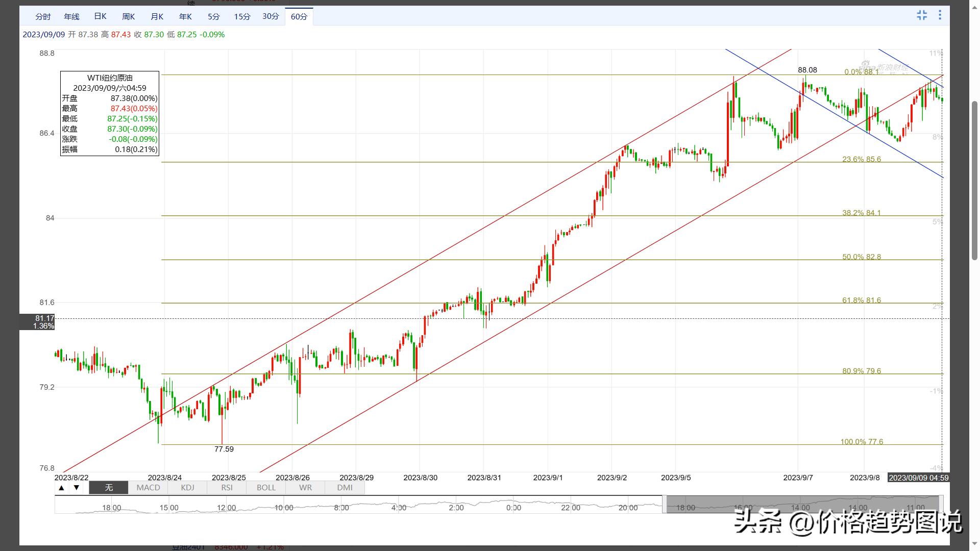Viewport: 980px width, 551px height.
Task: Open the 30分 interval tab
Action: 271,17
